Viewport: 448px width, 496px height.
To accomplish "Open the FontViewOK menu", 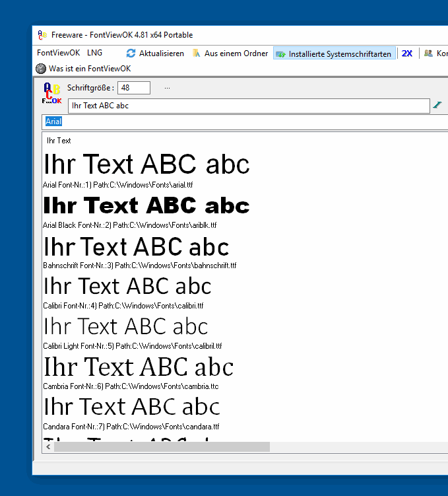I will point(59,53).
